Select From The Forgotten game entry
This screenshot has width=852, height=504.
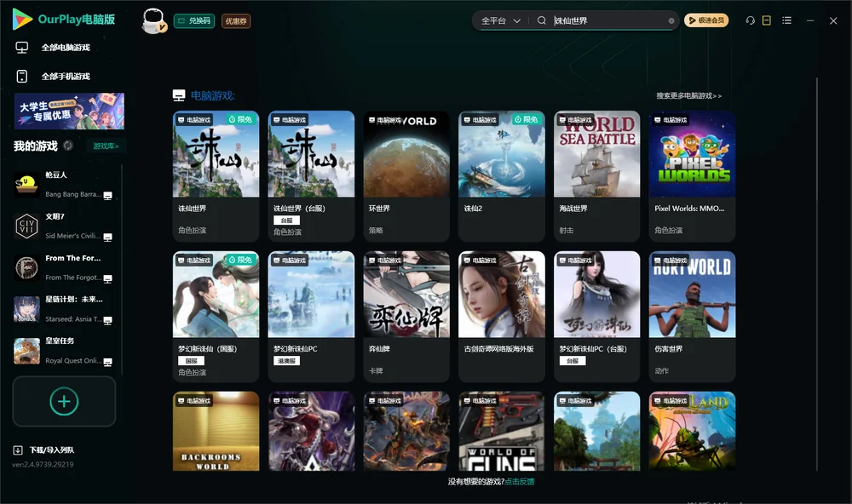point(64,267)
